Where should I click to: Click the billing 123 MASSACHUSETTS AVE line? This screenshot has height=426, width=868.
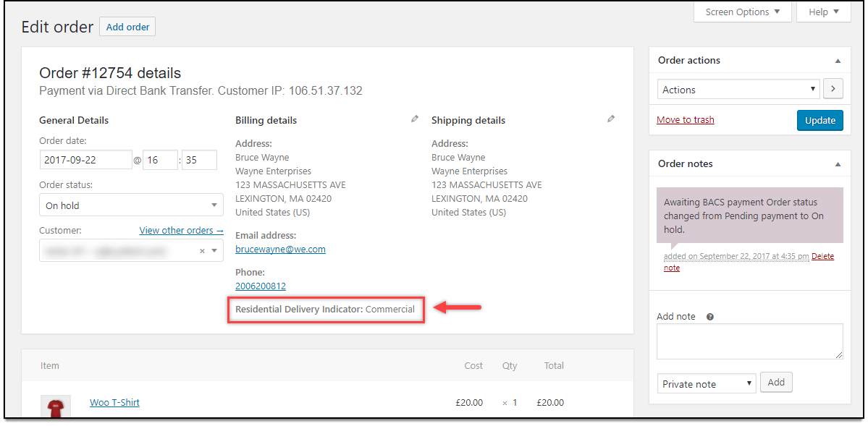coord(290,184)
